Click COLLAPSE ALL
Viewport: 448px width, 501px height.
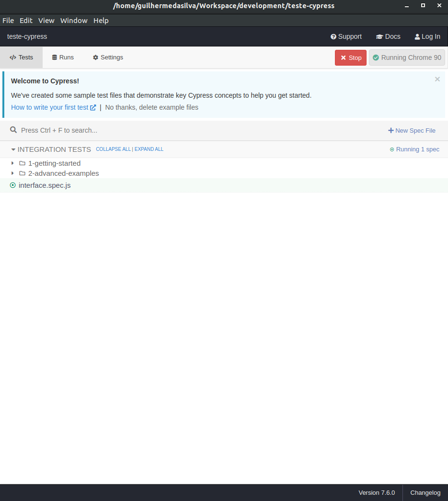(x=114, y=149)
